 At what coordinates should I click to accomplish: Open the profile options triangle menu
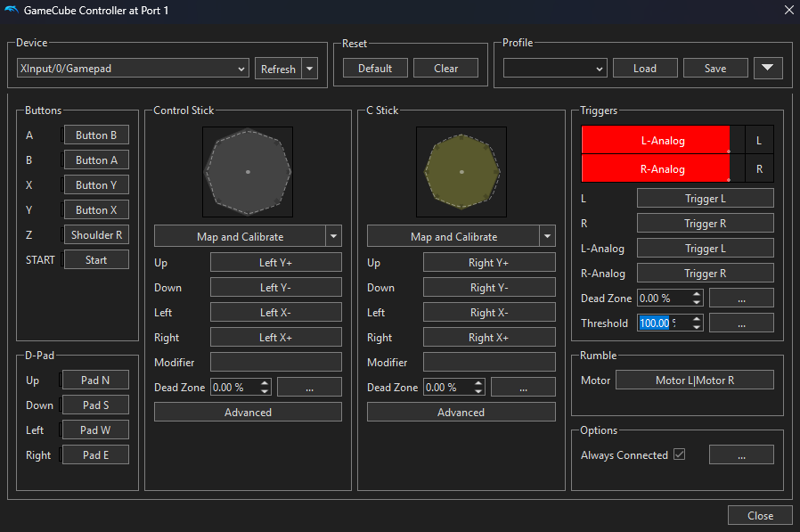(768, 68)
